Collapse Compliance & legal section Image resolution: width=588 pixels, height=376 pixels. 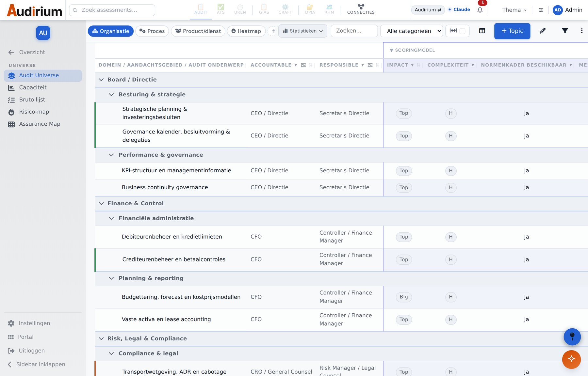pos(111,353)
